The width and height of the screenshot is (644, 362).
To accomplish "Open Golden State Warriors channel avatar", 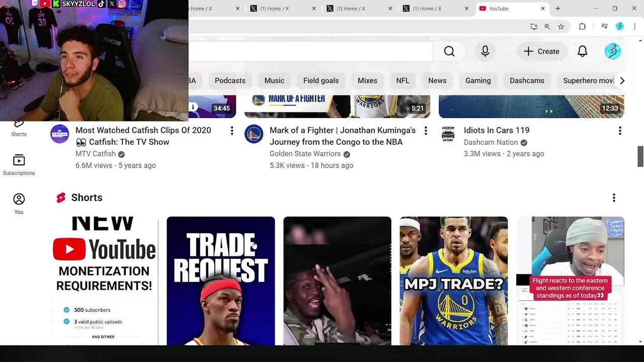I will coord(254,134).
